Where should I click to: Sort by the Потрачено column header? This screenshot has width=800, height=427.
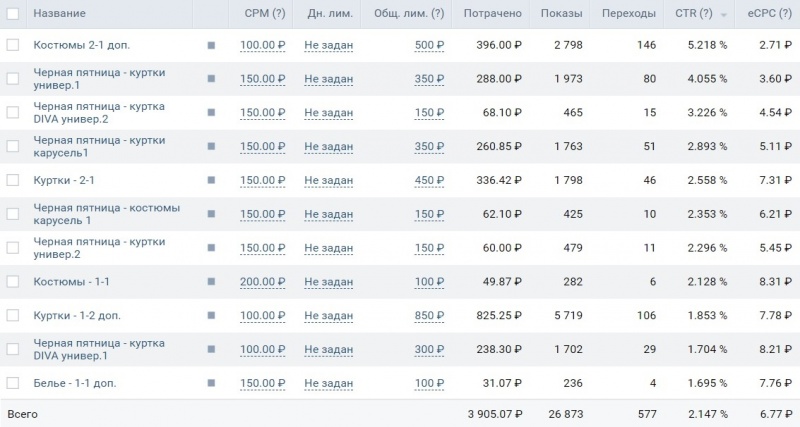point(492,13)
